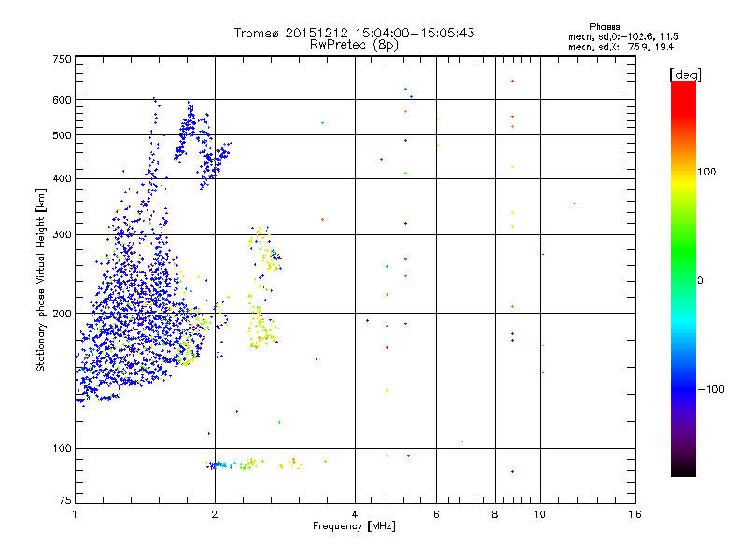Click the x-axis tick label '2'
The width and height of the screenshot is (747, 560).
click(215, 514)
